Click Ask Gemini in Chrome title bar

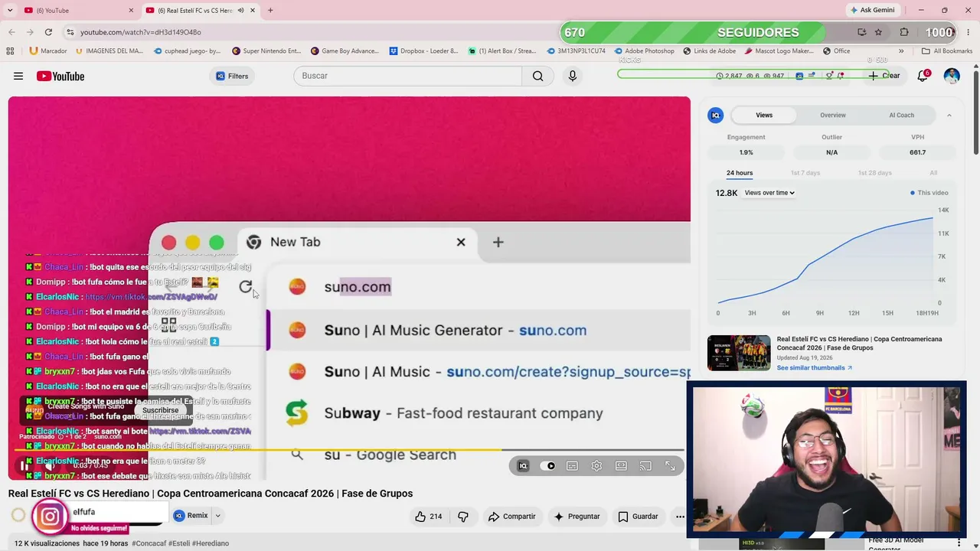click(x=872, y=10)
